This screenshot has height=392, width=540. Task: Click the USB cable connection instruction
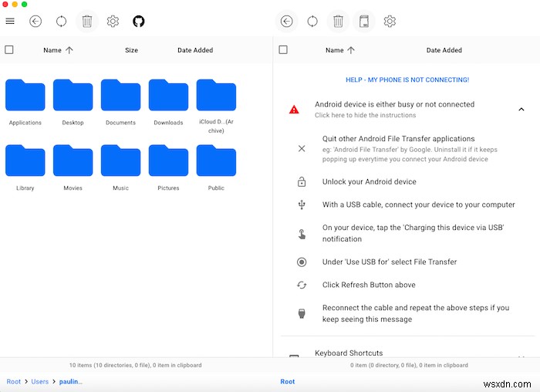click(418, 204)
